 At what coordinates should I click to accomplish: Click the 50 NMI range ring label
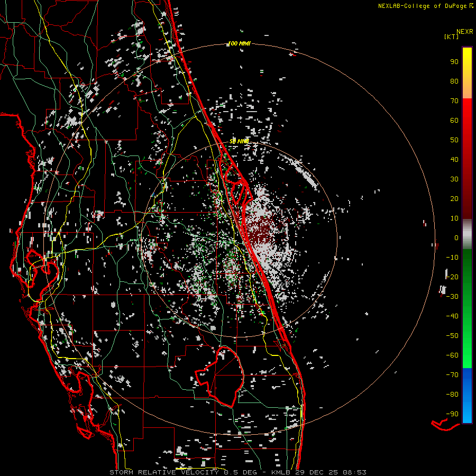[239, 141]
